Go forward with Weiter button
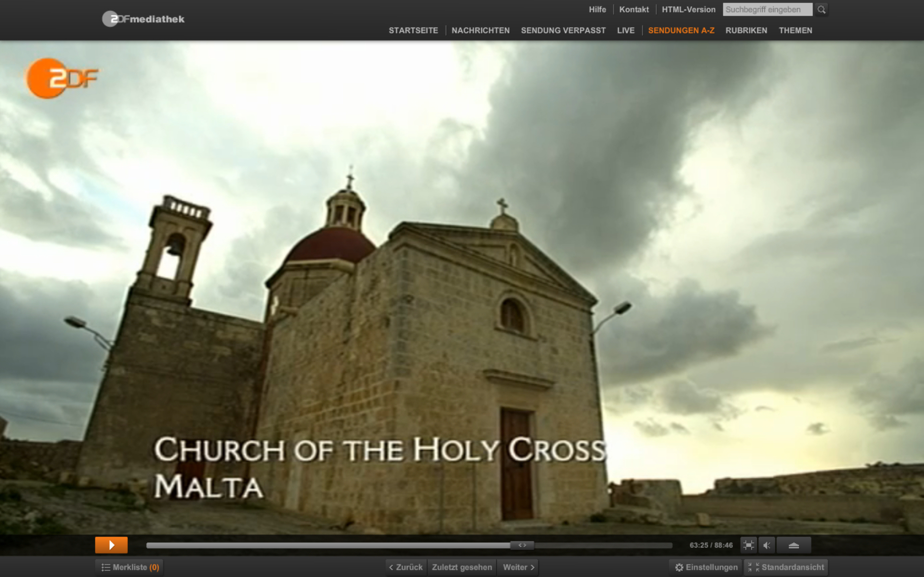Screen dimensions: 924x577 (518, 567)
